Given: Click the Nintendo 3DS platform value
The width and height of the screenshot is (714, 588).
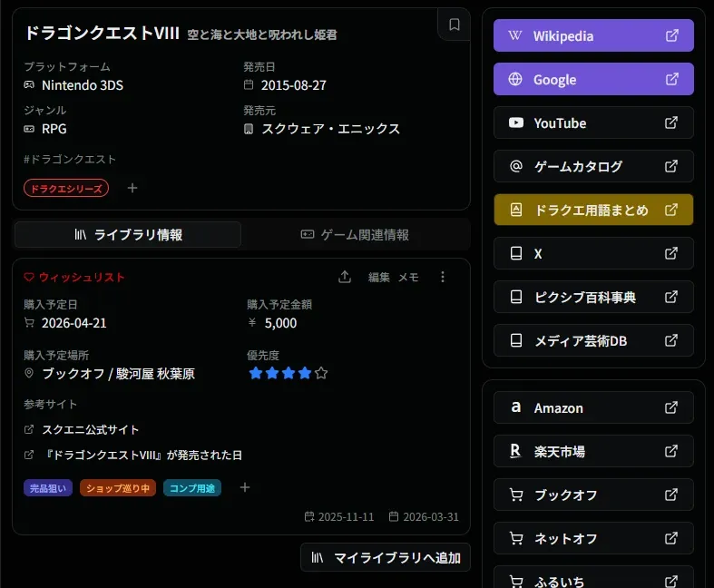Looking at the screenshot, I should pyautogui.click(x=83, y=85).
